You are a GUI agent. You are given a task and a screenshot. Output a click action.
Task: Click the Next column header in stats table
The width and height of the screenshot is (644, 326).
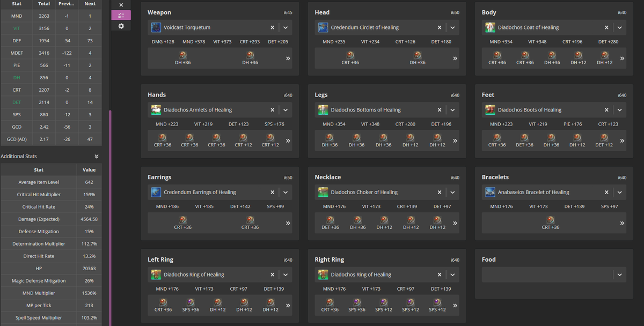(x=90, y=4)
